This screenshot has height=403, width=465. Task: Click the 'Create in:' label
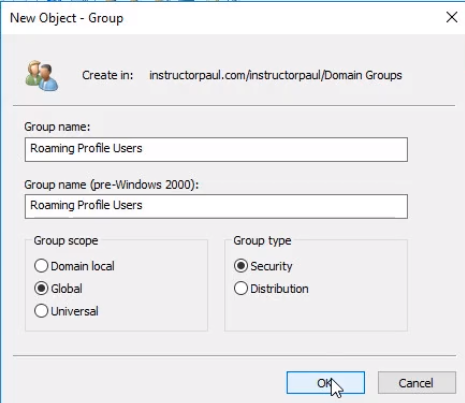107,75
